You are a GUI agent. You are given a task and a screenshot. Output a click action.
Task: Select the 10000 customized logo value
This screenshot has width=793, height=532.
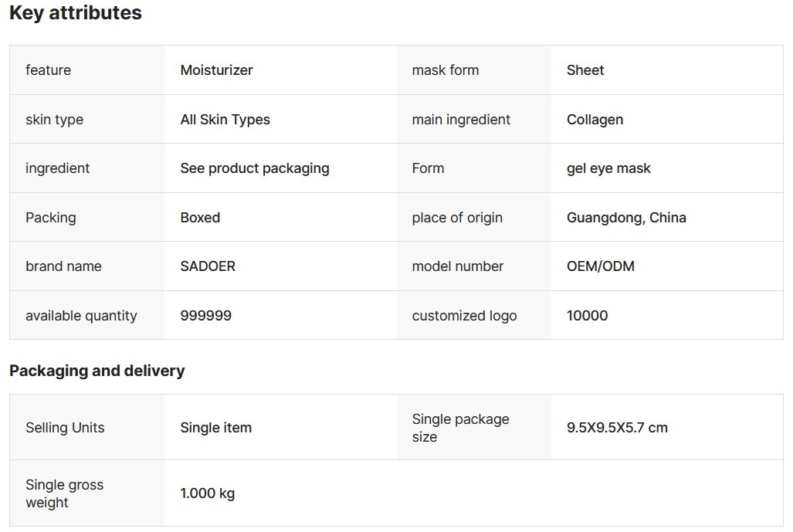coord(587,316)
